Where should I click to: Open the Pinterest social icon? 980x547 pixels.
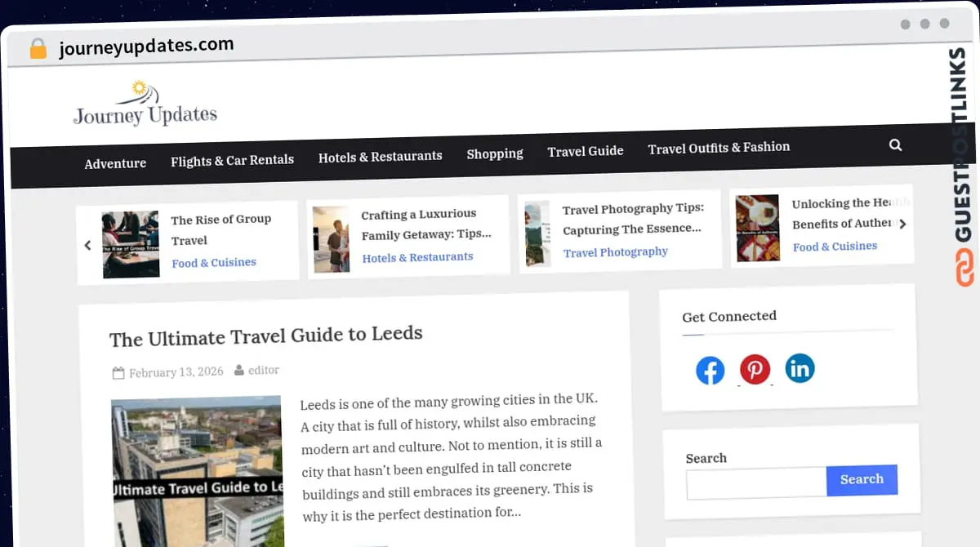(755, 369)
